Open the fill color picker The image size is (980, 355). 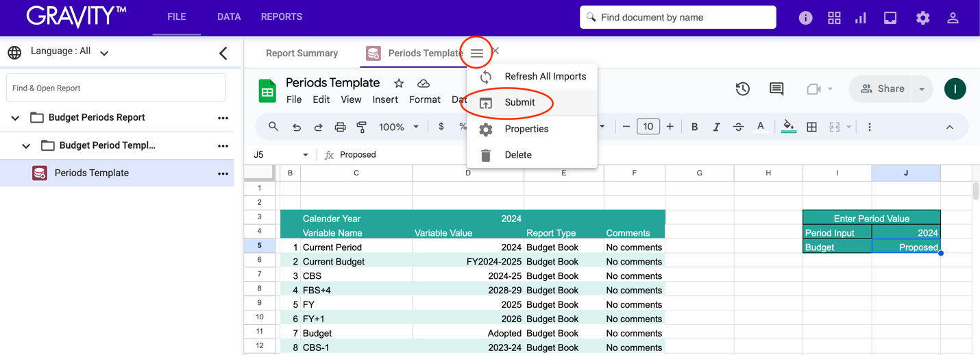(789, 127)
